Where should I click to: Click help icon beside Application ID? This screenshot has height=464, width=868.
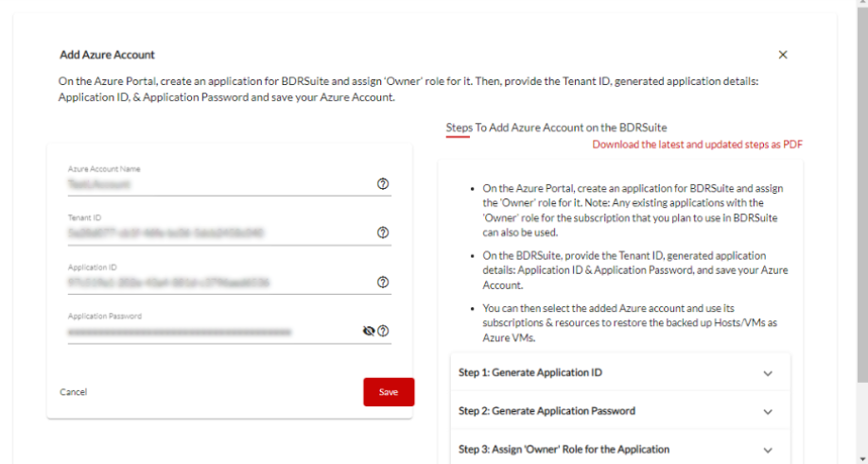[x=383, y=282]
